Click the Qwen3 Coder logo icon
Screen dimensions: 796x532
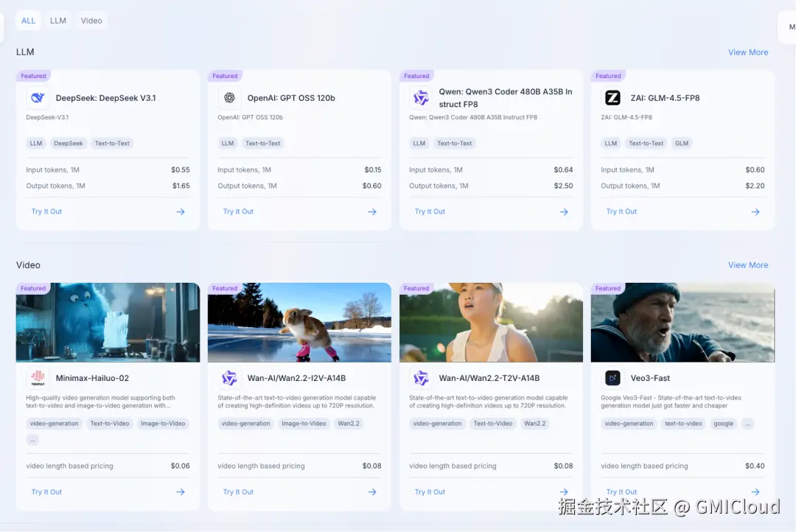[421, 97]
